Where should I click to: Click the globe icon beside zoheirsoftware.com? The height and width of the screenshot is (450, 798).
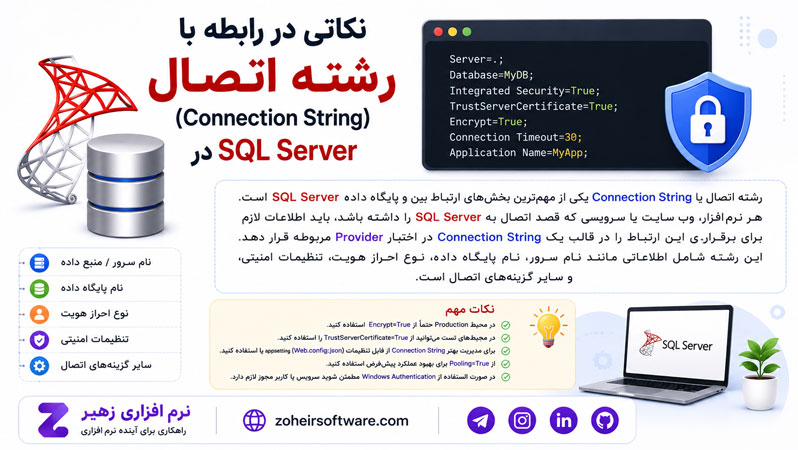(x=254, y=420)
